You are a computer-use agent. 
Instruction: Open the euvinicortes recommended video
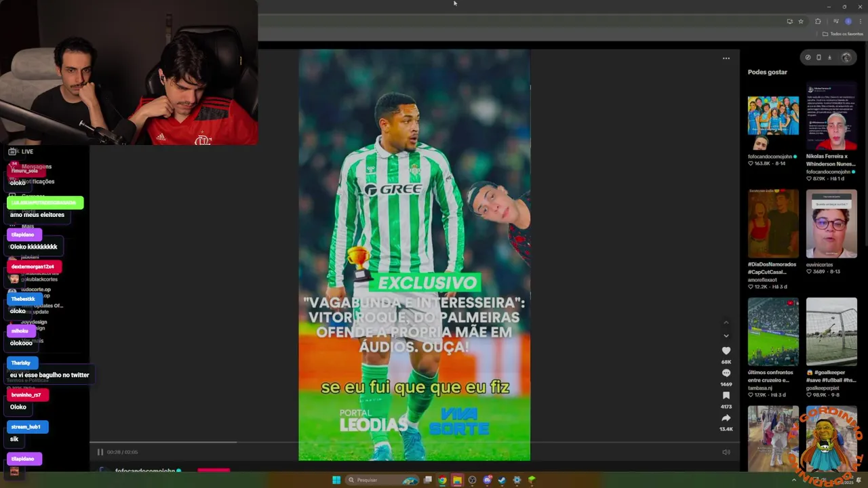click(x=831, y=224)
